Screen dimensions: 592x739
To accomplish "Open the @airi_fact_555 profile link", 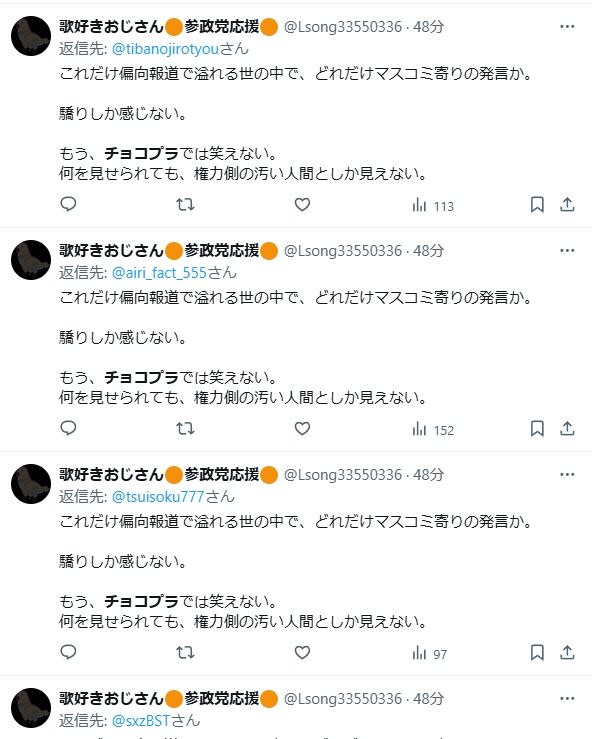I will click(159, 272).
